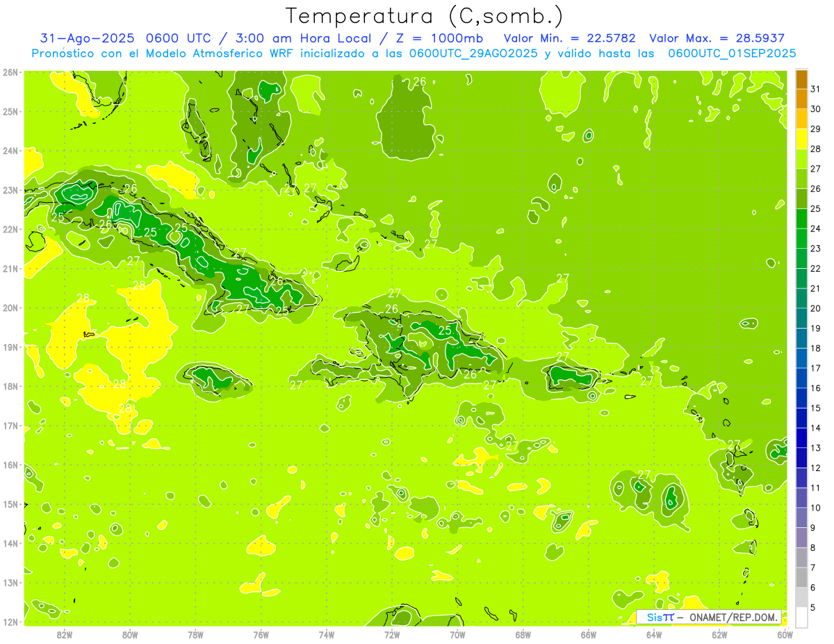The height and width of the screenshot is (644, 834).
Task: Click the 68W longitude label
Action: point(523,635)
